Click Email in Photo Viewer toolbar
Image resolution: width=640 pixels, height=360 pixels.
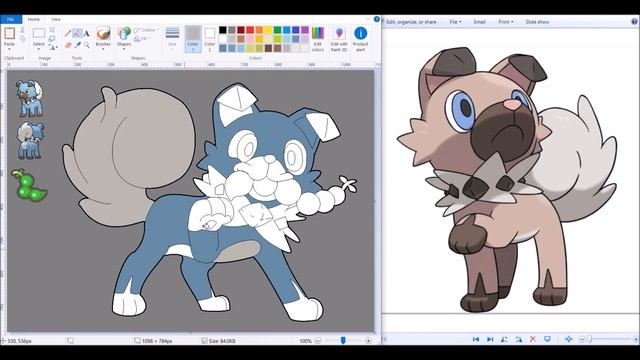pyautogui.click(x=480, y=22)
